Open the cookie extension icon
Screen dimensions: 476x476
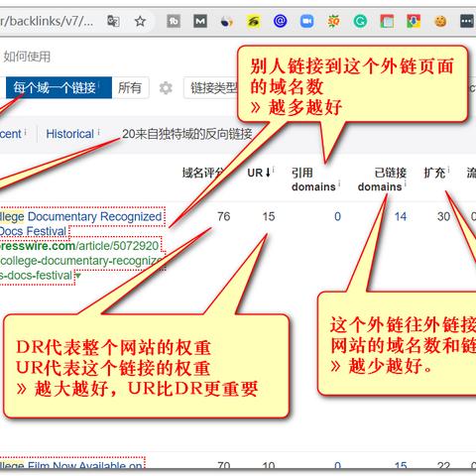(x=440, y=22)
